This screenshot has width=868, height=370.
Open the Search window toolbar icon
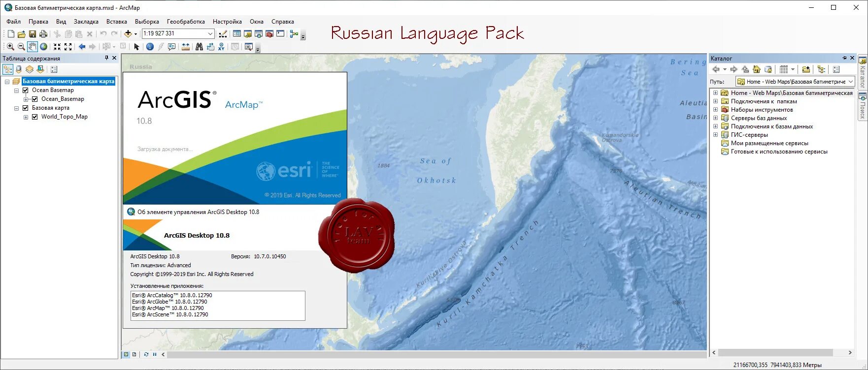[x=259, y=34]
